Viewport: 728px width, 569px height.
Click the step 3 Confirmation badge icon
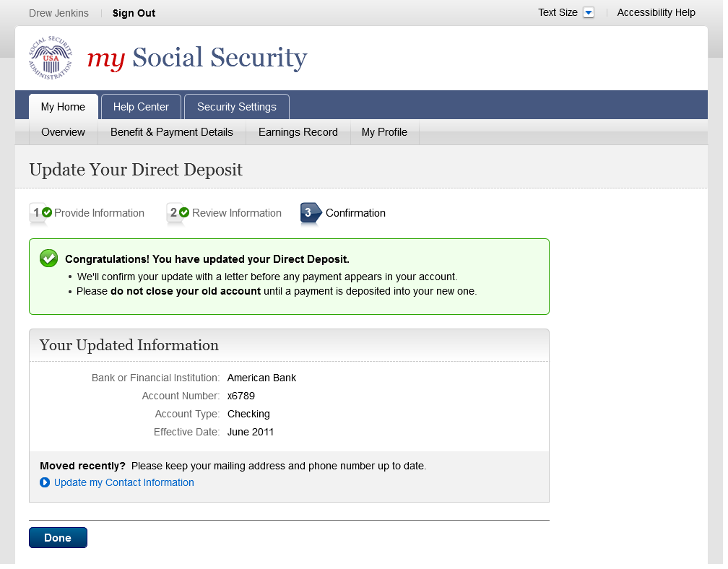click(x=311, y=213)
